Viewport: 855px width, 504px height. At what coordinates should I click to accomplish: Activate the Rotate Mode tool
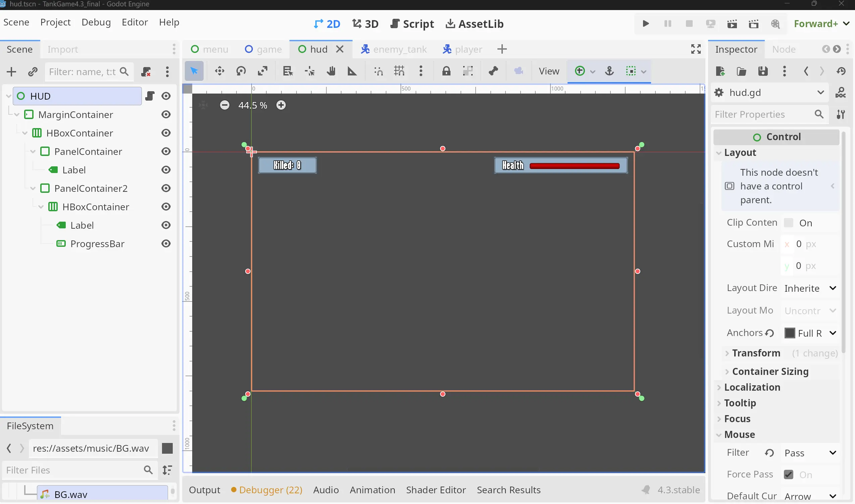[241, 71]
